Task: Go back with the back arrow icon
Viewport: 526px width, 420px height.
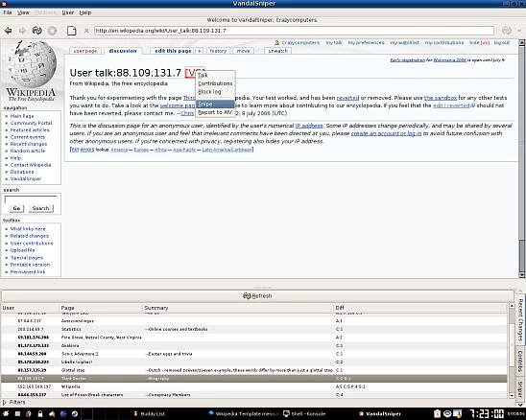Action: pos(8,31)
